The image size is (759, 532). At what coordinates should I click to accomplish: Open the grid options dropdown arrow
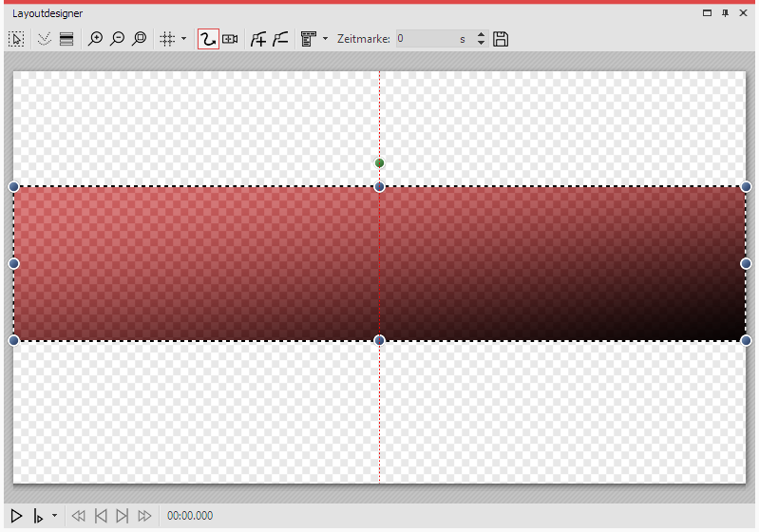click(x=183, y=39)
